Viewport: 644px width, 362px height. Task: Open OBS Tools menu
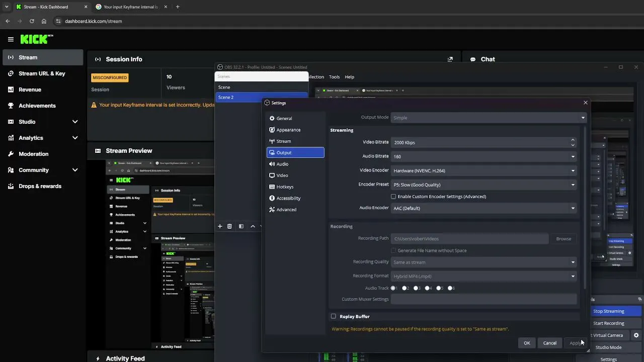(334, 77)
